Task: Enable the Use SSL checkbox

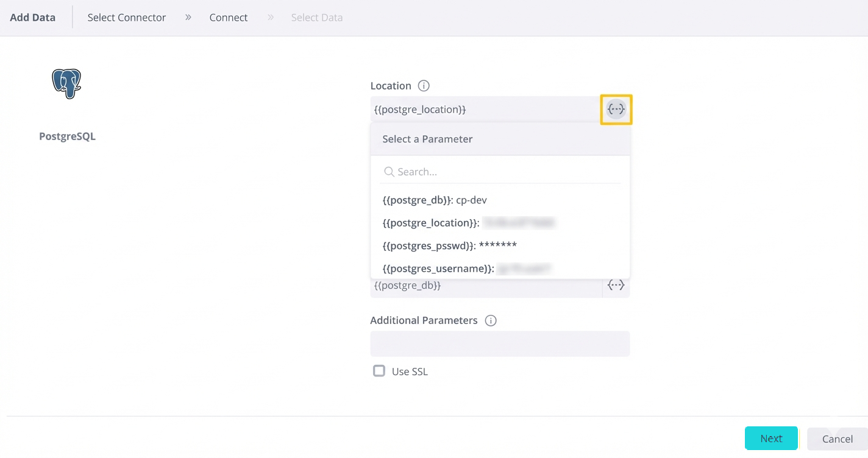Action: pyautogui.click(x=379, y=371)
